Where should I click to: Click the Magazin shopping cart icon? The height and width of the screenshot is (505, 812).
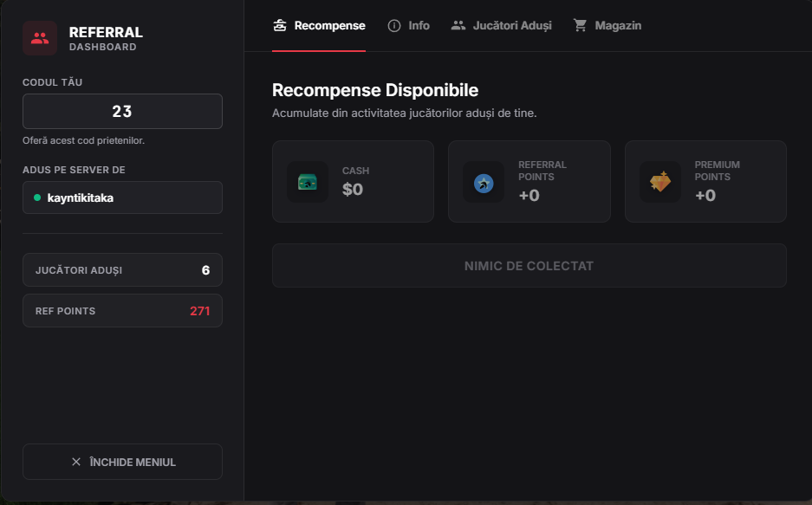580,25
